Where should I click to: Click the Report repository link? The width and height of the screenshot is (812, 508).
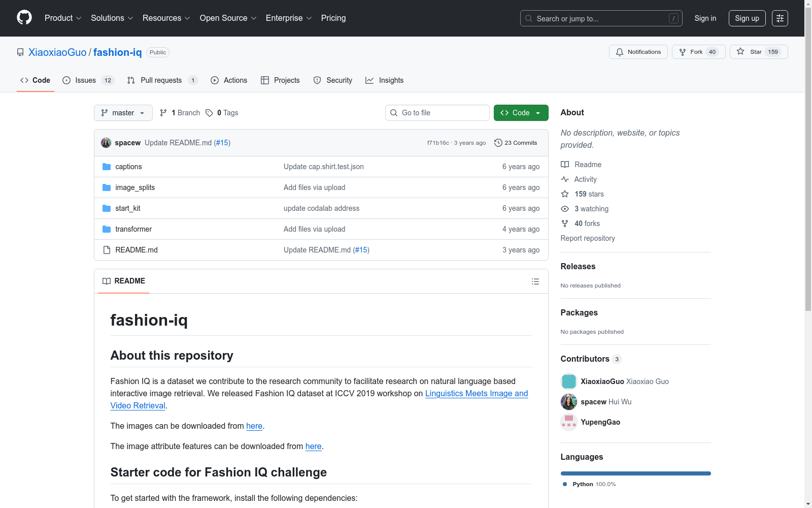[588, 238]
